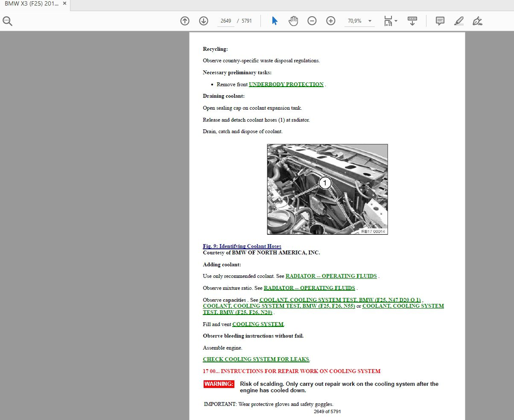Click 'Draining coolant:' heading
514x420 pixels.
coord(224,96)
